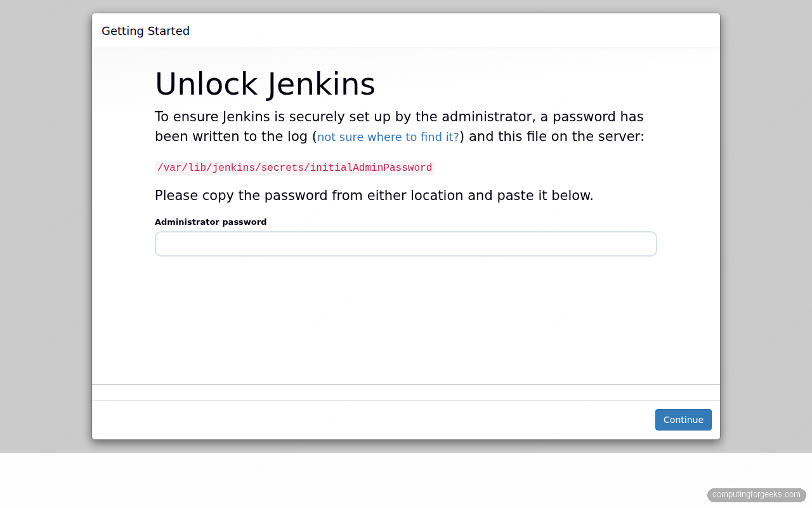Click the 'Unlock Jenkins' page title
Screen dimensions: 812x508
[x=265, y=84]
